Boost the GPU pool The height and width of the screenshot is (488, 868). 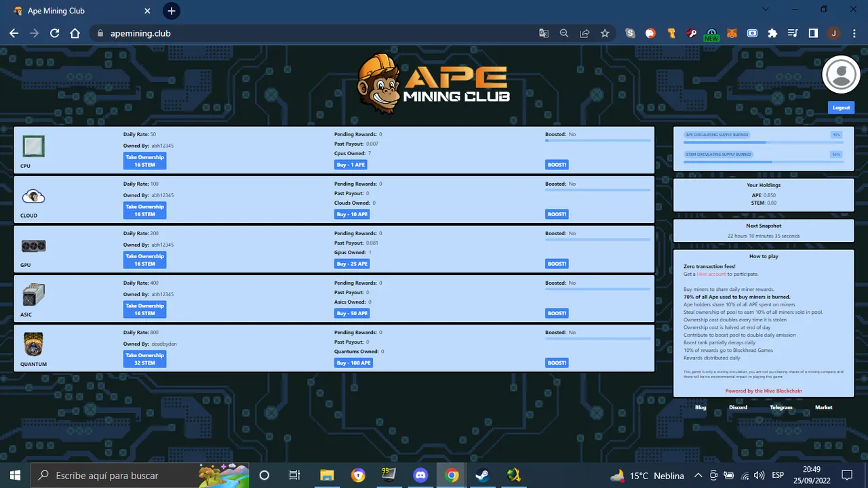click(557, 264)
